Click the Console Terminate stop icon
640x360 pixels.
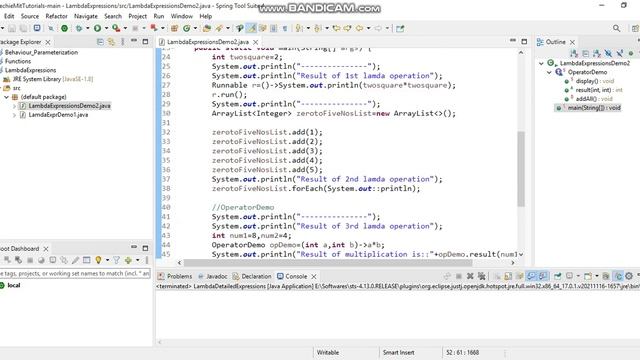pyautogui.click(x=458, y=276)
